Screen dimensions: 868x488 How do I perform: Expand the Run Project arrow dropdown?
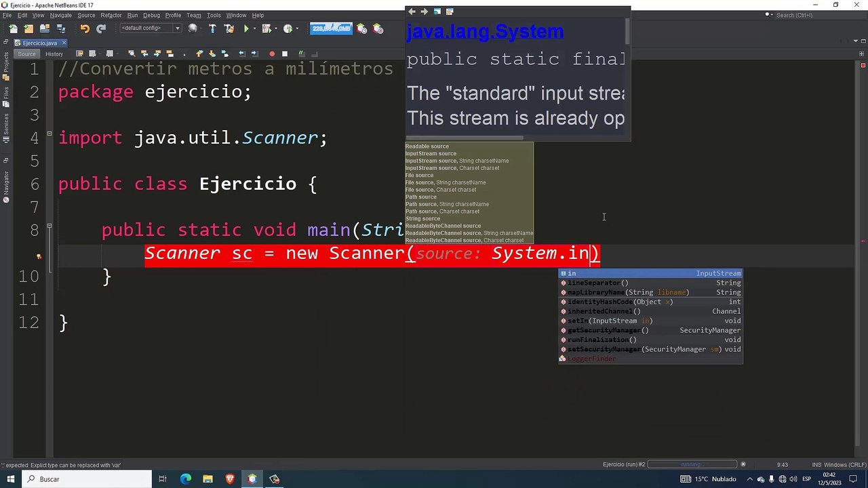(255, 28)
